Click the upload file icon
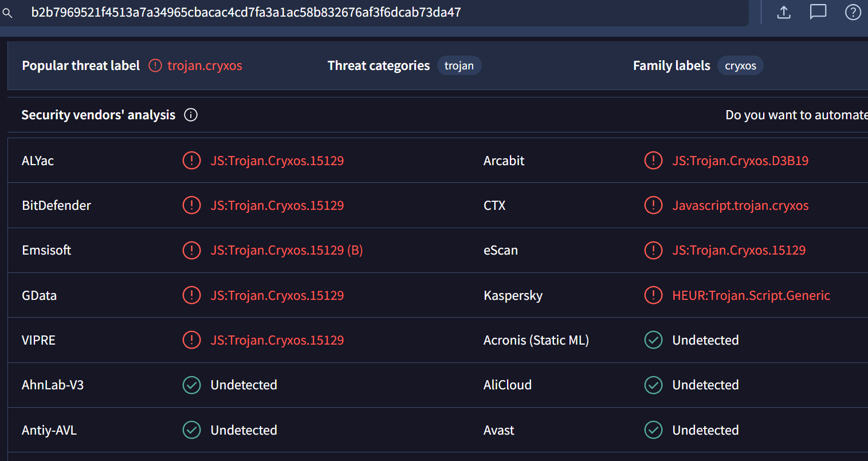This screenshot has width=868, height=461. [784, 12]
